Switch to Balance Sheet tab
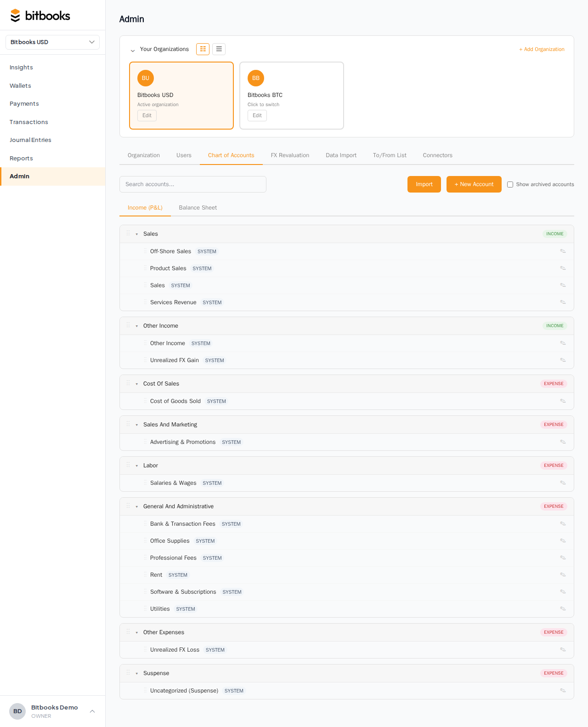 pos(198,208)
